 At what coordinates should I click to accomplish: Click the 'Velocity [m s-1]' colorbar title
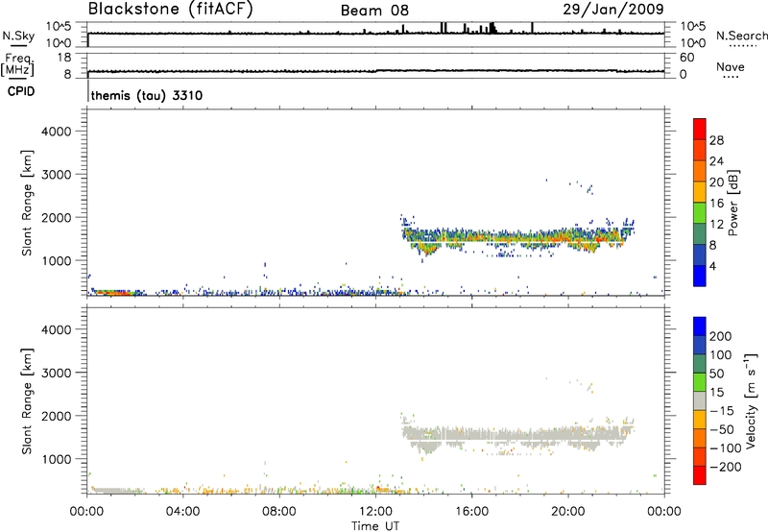751,400
